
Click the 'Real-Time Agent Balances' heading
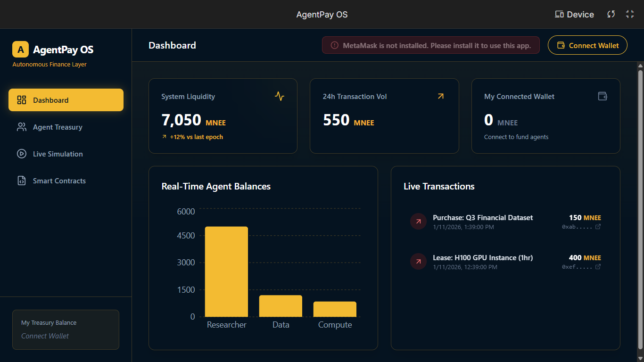click(216, 186)
